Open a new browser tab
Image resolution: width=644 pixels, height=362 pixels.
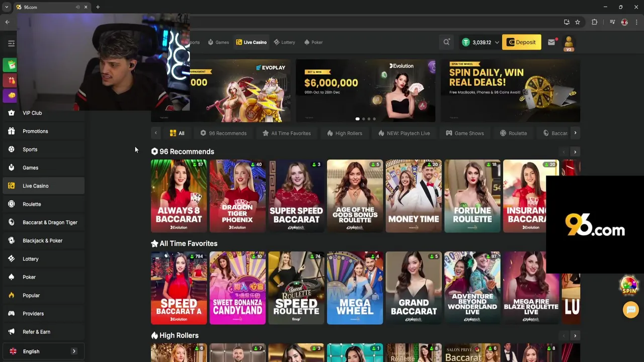pyautogui.click(x=98, y=7)
